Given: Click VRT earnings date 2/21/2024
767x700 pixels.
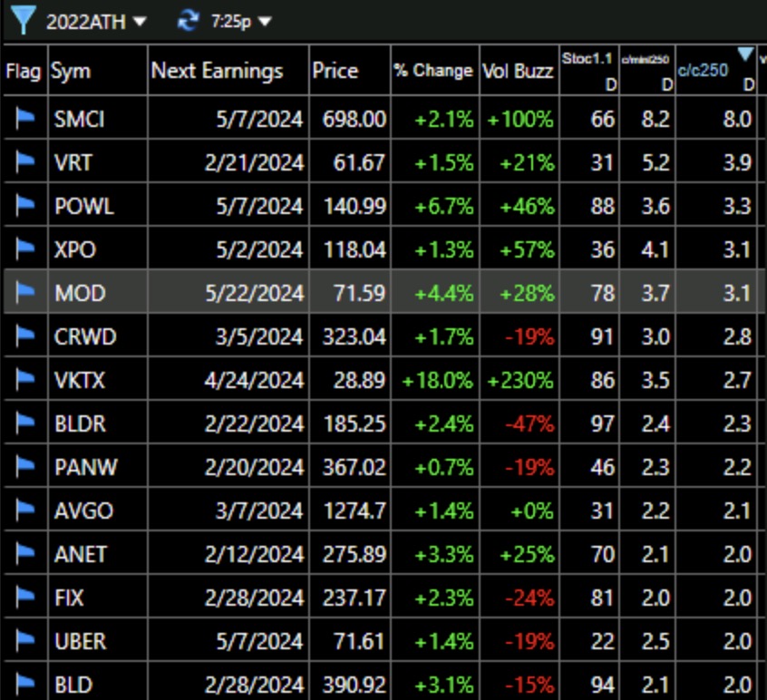Looking at the screenshot, I should (255, 163).
